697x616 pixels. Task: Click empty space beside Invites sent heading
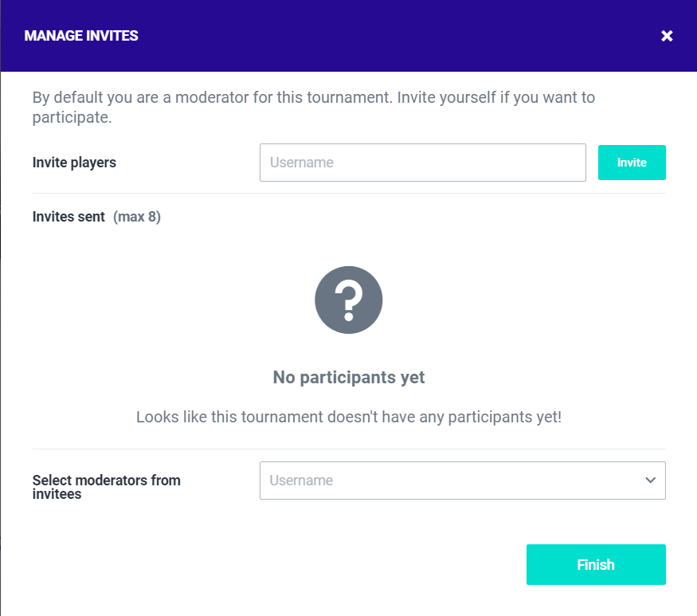(414, 217)
